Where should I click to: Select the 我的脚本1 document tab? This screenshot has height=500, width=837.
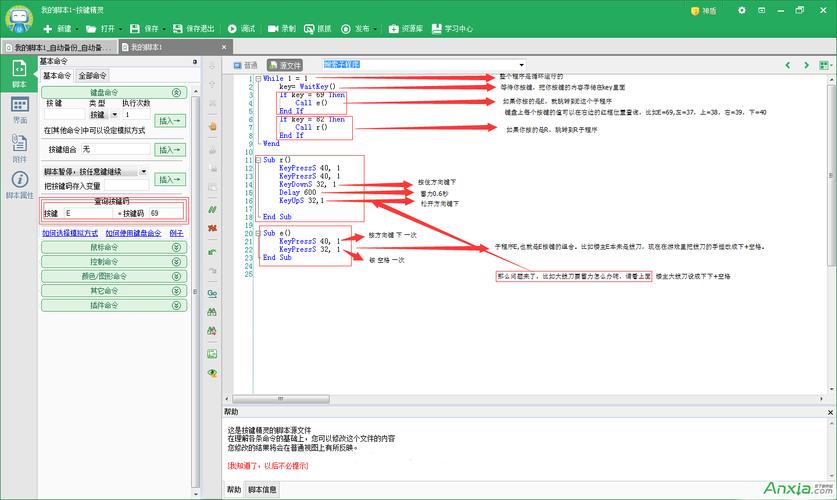click(167, 47)
